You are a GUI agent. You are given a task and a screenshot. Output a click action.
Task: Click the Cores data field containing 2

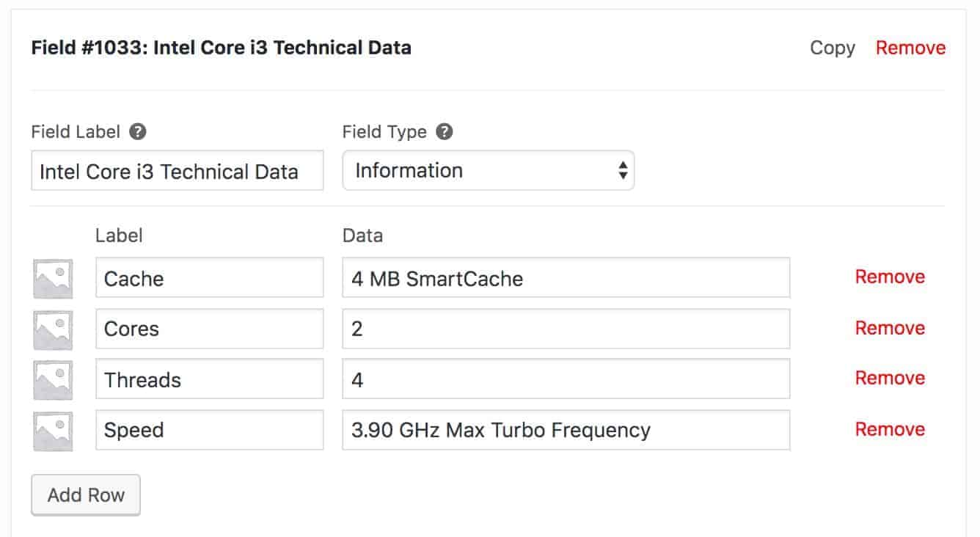566,329
